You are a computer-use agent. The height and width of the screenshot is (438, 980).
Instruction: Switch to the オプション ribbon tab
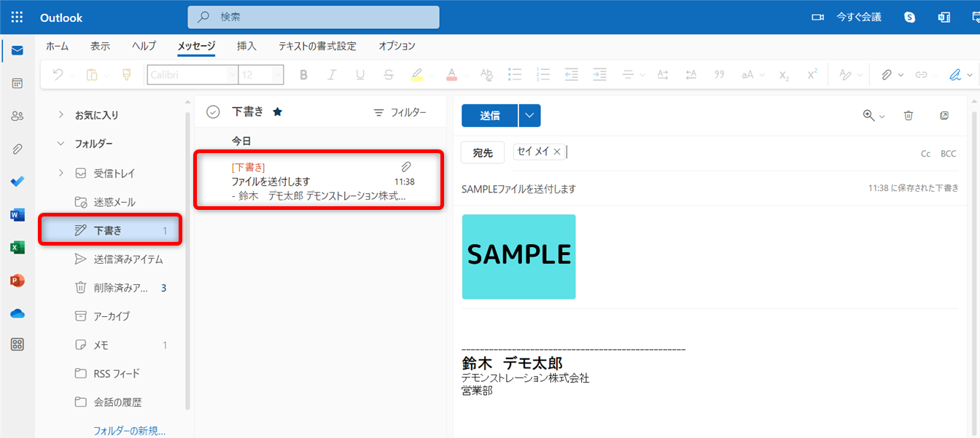click(397, 46)
